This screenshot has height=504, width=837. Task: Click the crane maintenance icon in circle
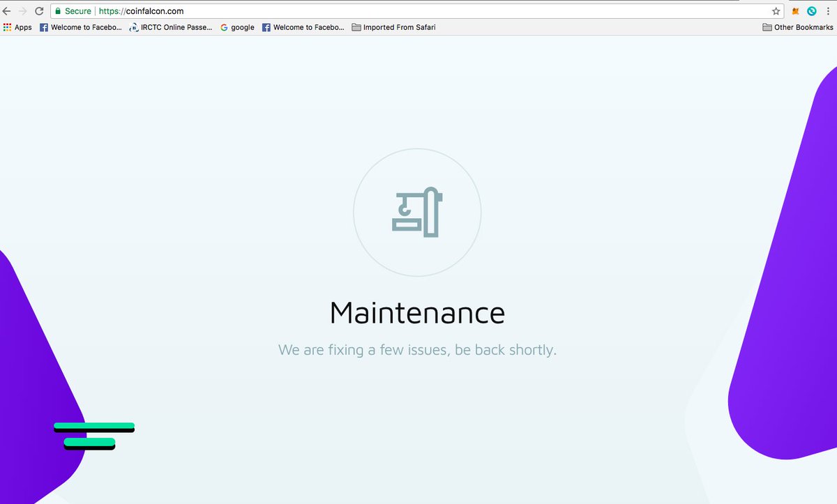point(417,212)
